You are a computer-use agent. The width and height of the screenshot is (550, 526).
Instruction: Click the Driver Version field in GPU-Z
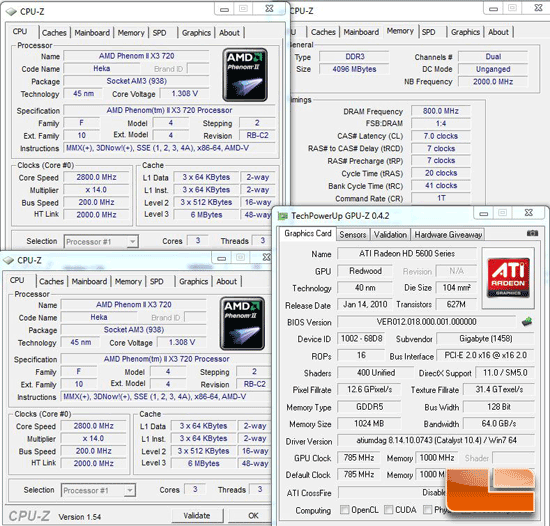pos(436,440)
